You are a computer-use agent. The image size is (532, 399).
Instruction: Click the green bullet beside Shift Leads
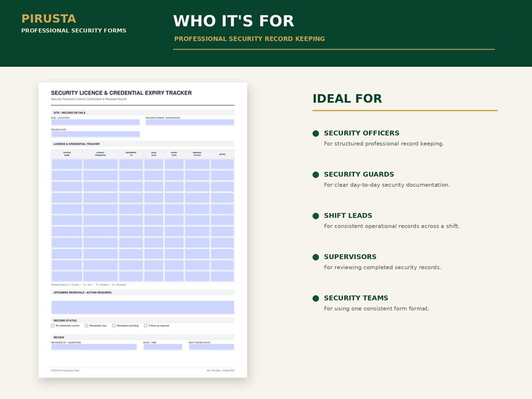(316, 216)
